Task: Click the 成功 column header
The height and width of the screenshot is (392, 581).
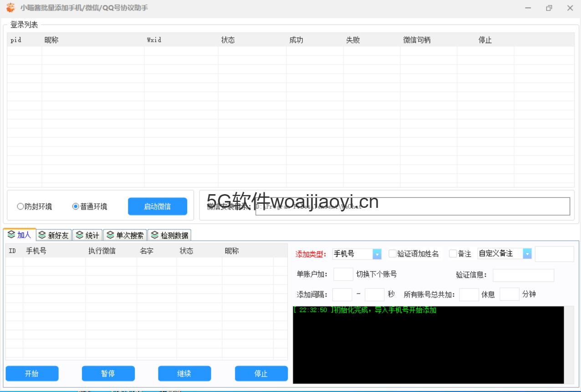Action: pyautogui.click(x=315, y=40)
